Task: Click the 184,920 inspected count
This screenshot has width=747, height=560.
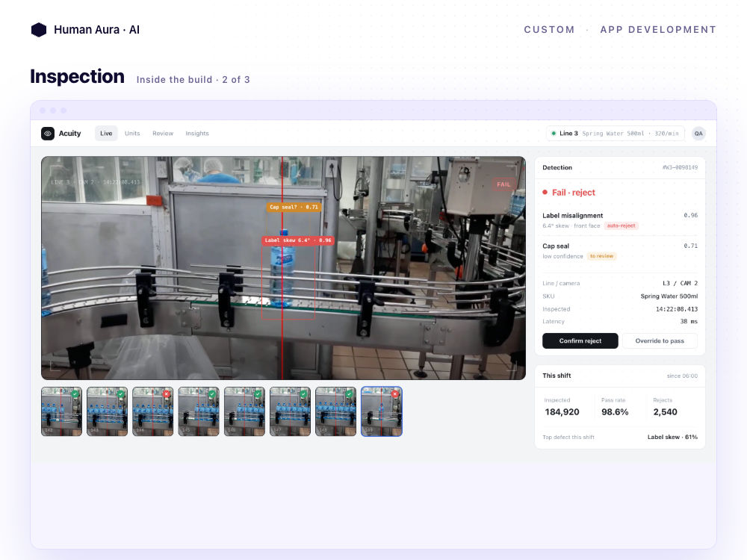Action: 562,412
